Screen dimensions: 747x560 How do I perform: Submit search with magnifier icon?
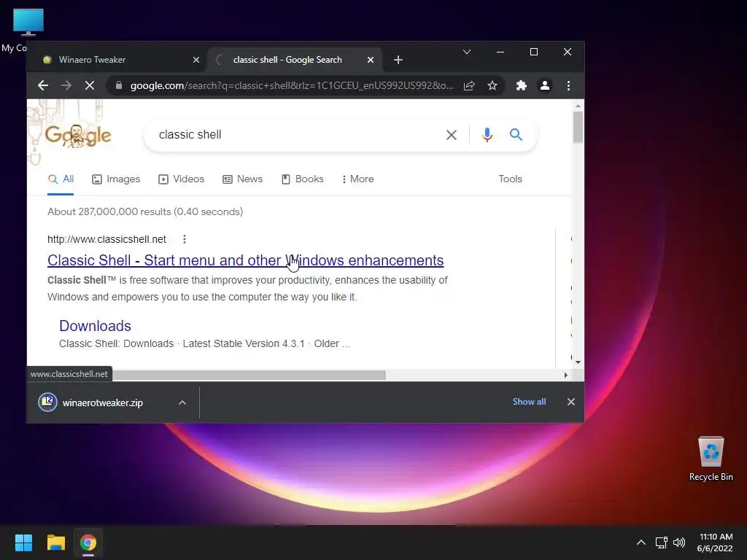click(516, 135)
